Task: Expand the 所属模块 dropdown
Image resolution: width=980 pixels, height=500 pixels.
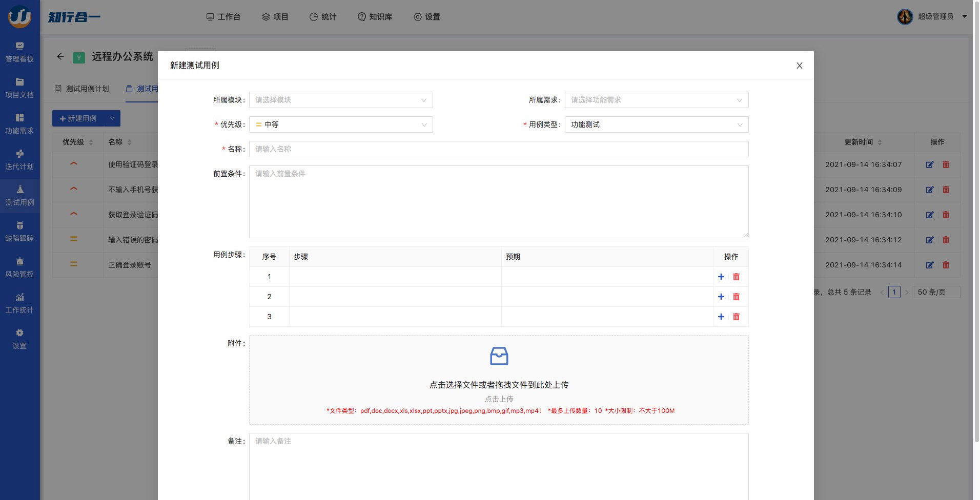Action: point(341,100)
